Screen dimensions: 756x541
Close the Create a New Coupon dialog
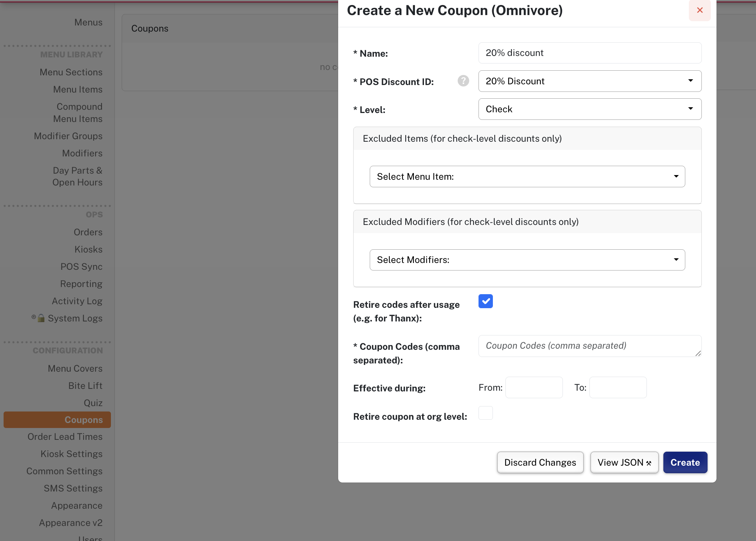coord(699,10)
